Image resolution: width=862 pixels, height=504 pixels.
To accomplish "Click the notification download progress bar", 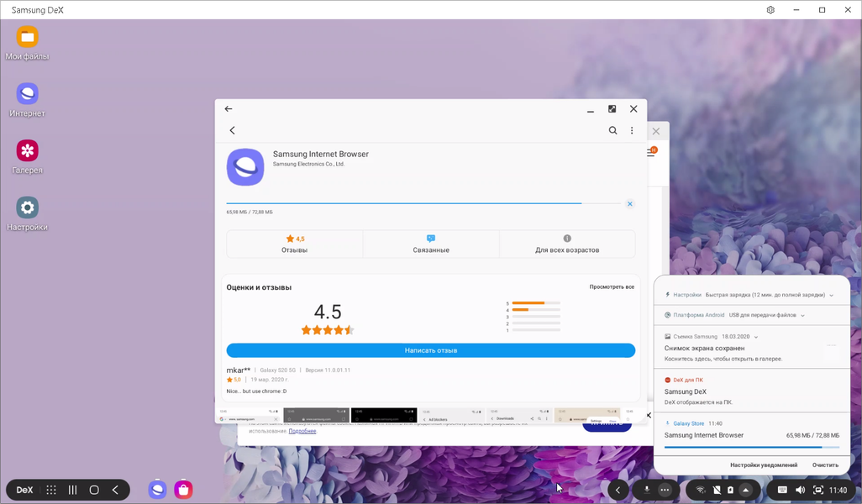I will coord(751,447).
